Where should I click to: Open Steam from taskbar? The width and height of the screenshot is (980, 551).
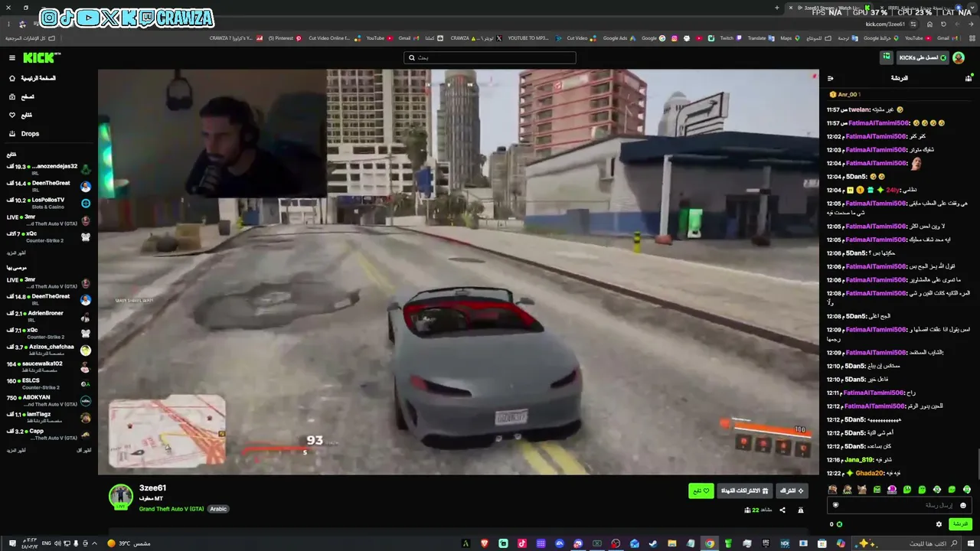(653, 543)
